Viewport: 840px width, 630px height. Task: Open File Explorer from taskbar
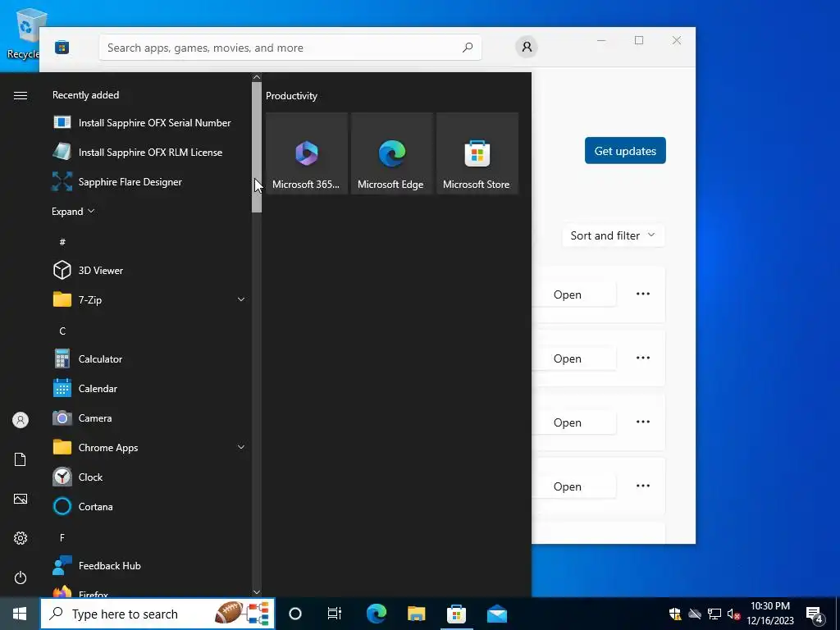tap(416, 614)
